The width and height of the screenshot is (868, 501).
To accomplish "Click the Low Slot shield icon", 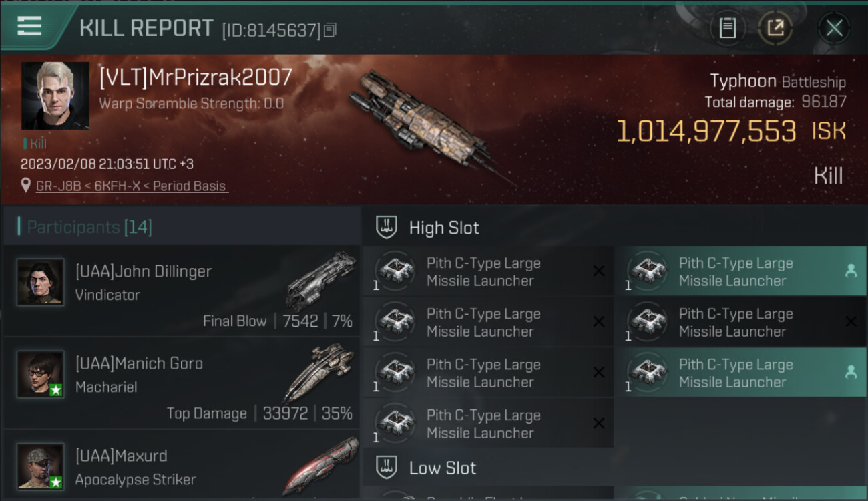I will coord(387,467).
